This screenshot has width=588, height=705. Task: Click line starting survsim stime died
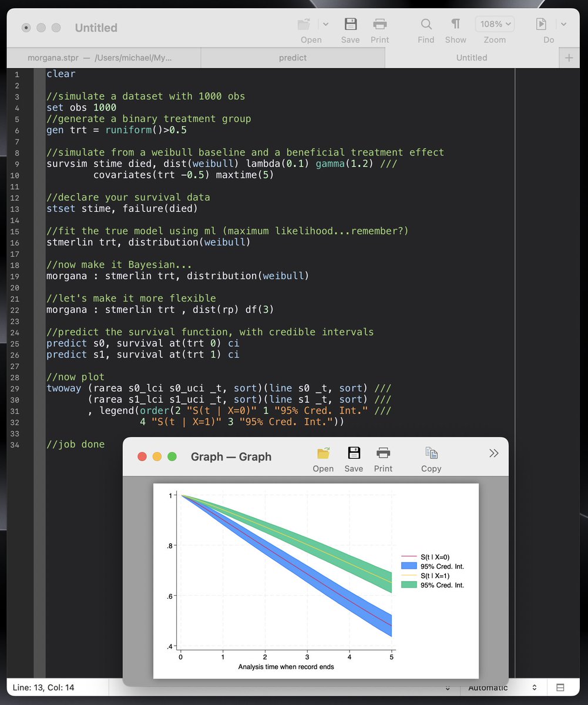[222, 164]
